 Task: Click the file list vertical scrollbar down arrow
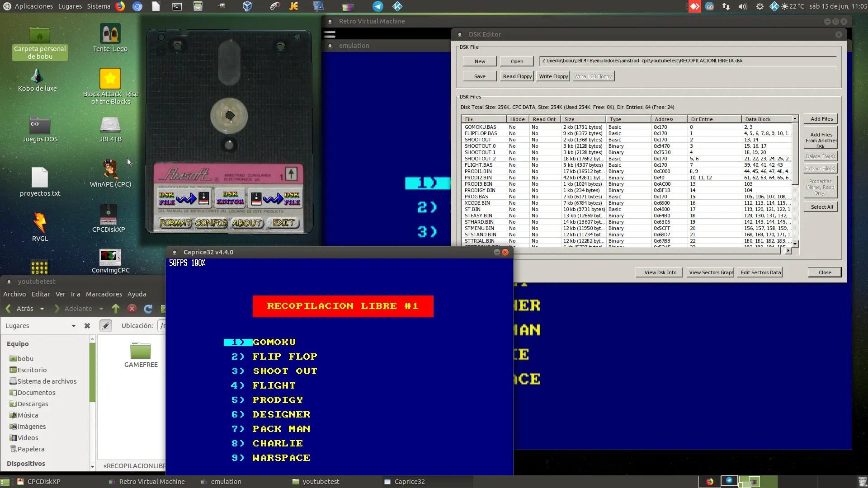click(795, 244)
